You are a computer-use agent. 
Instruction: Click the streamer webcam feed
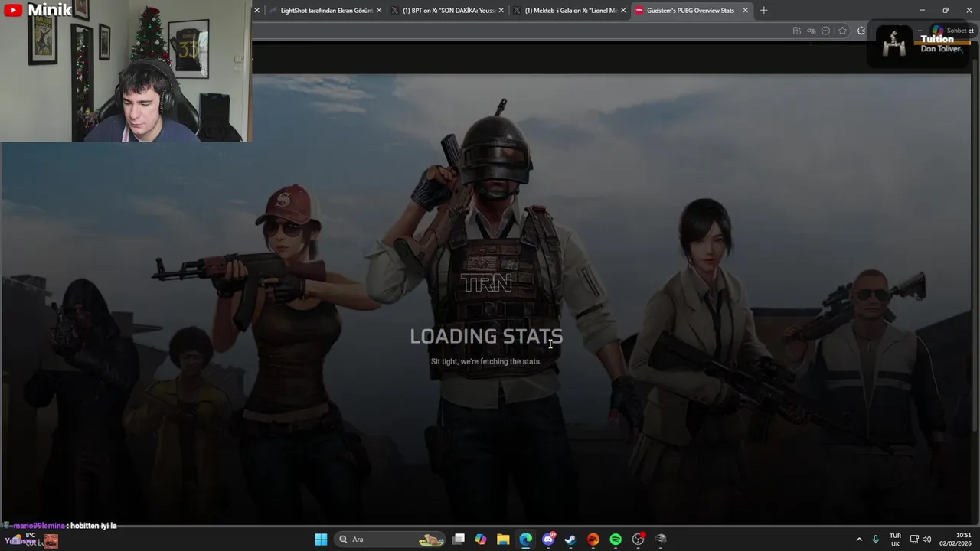(x=126, y=71)
